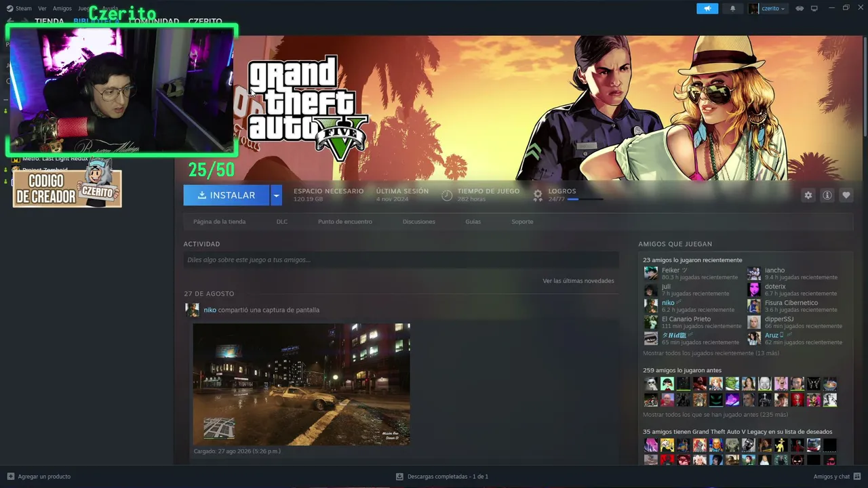
Task: Click the AMIGOS QUE JUEGAN heading
Action: 675,244
